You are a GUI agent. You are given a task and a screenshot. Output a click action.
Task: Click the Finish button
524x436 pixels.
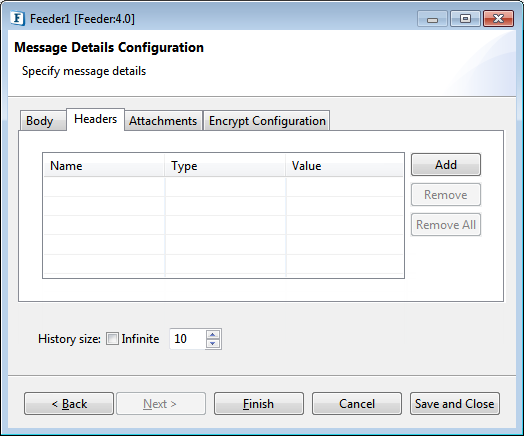point(259,404)
